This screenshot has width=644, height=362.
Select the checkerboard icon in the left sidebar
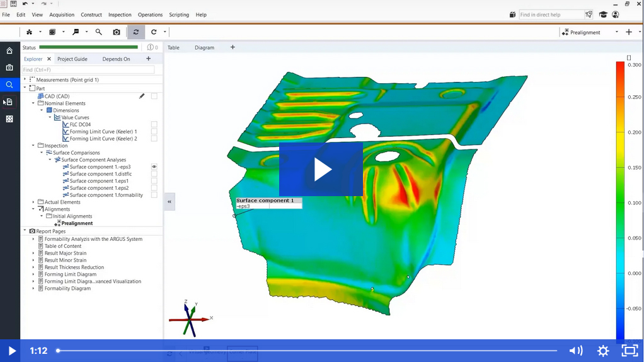click(x=9, y=119)
